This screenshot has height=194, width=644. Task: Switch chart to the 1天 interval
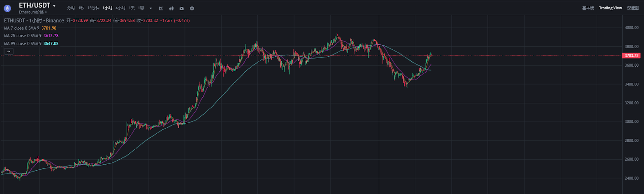click(x=132, y=8)
